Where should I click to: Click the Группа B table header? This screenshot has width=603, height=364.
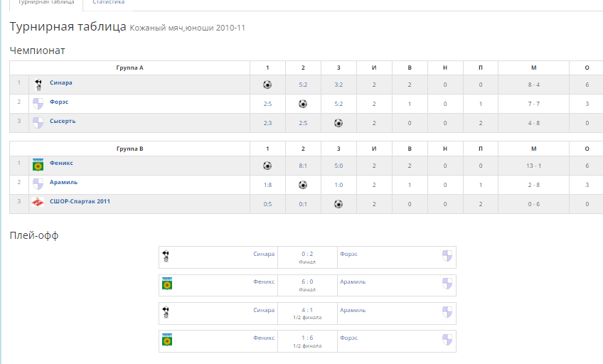coord(129,149)
